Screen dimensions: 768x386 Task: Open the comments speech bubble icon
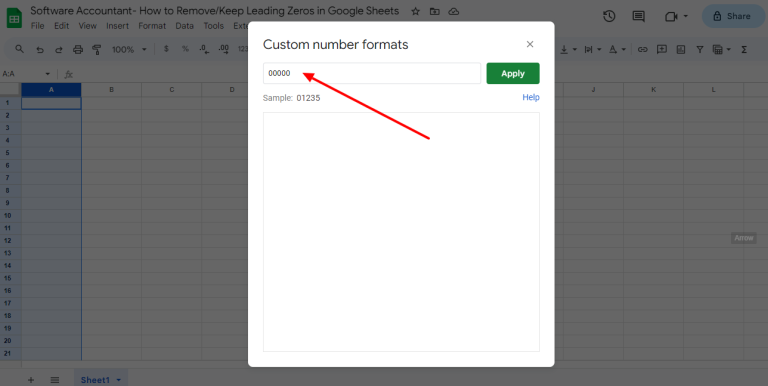coord(638,16)
